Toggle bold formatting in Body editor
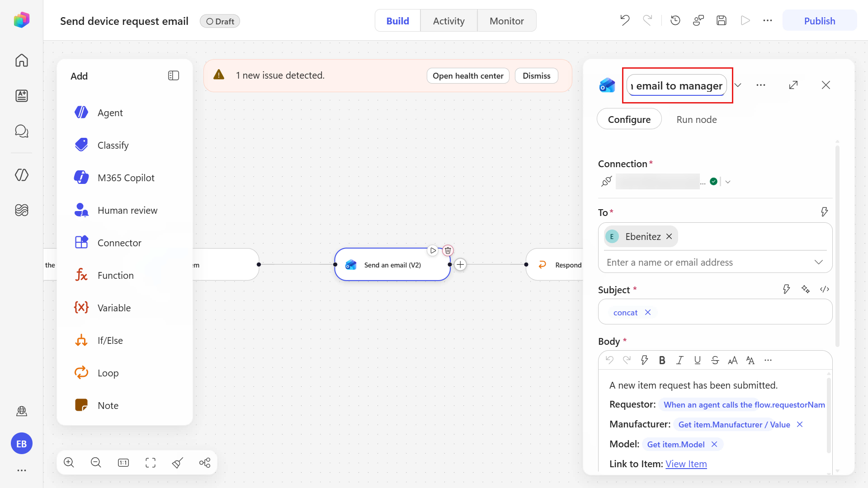Screen dimensions: 868x488 (662, 360)
